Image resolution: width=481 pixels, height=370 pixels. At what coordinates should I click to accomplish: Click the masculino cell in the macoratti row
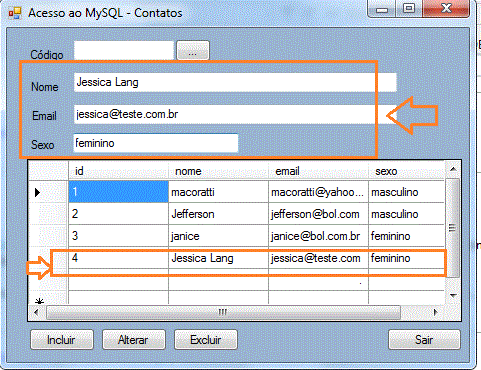[406, 192]
